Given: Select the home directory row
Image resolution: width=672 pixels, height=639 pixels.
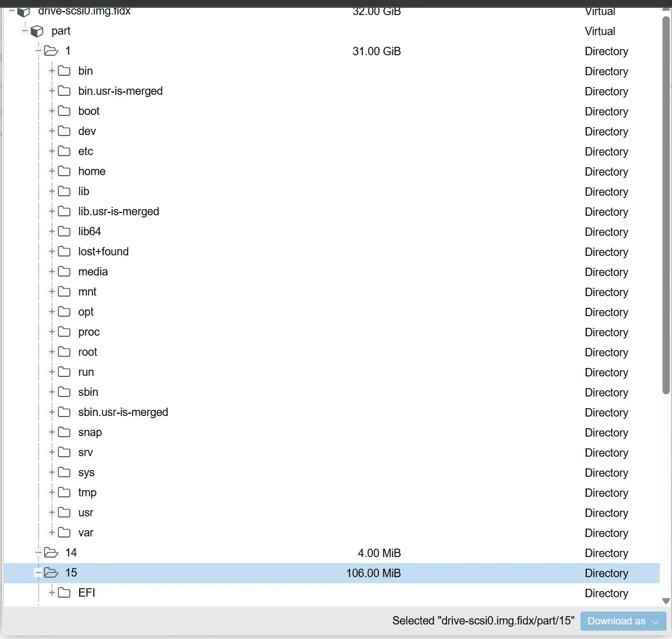Looking at the screenshot, I should tap(332, 171).
